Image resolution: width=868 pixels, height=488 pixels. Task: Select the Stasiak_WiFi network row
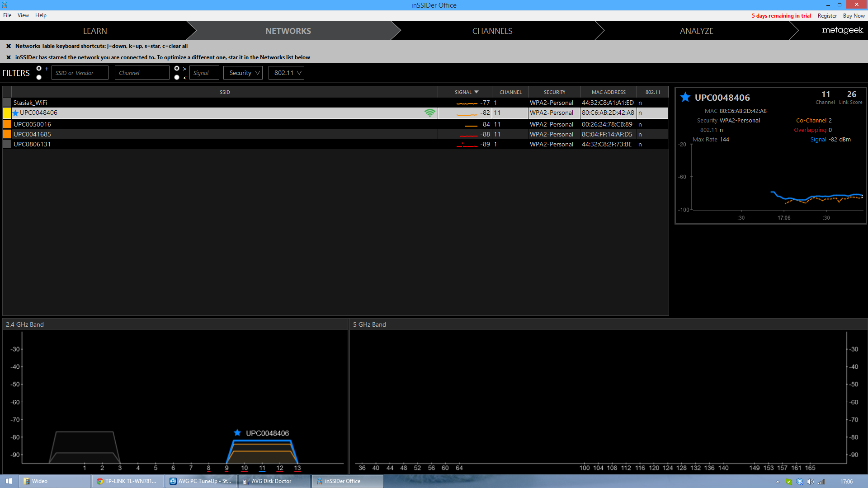pyautogui.click(x=335, y=103)
